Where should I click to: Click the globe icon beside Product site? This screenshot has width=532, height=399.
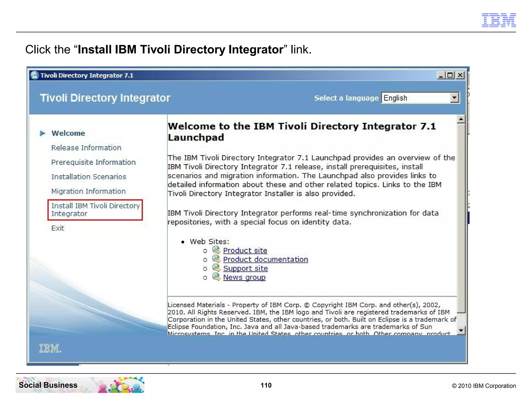pyautogui.click(x=216, y=250)
